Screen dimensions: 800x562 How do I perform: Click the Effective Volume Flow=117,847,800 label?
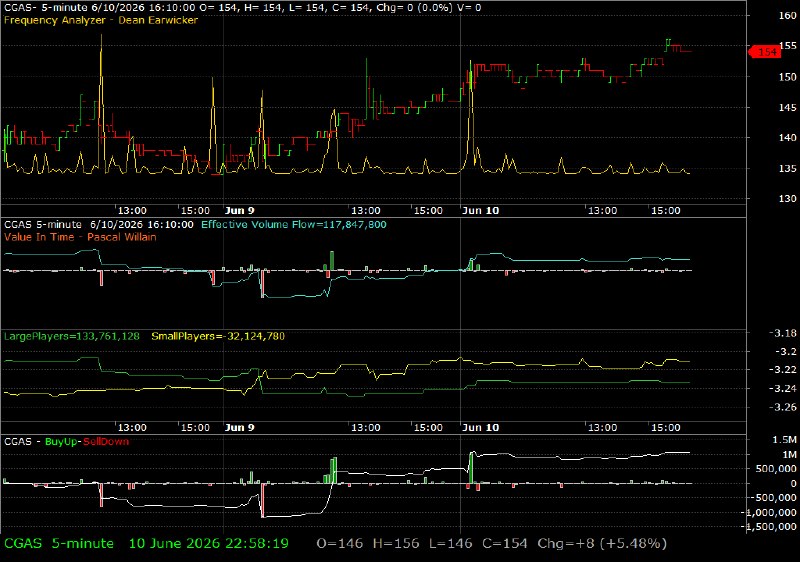coord(294,224)
